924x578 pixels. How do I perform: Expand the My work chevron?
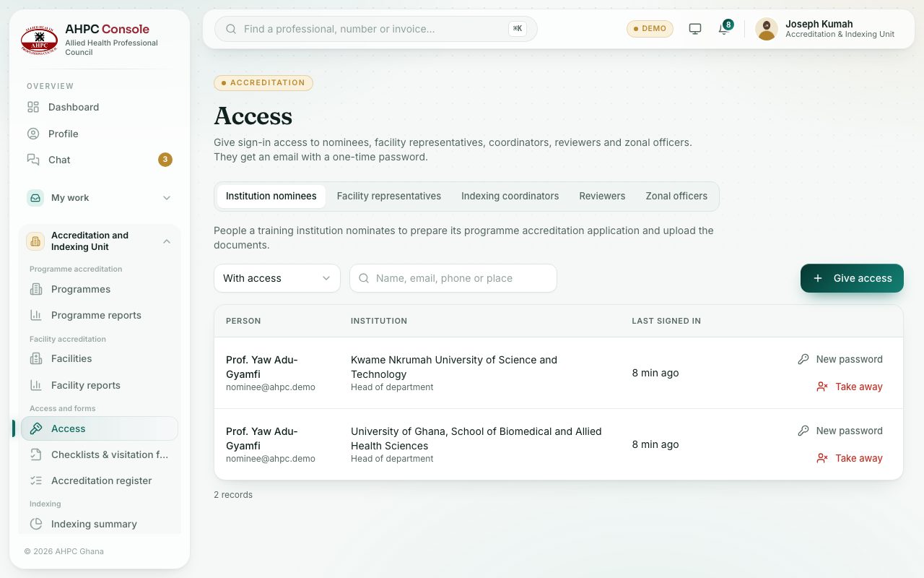[x=167, y=198]
